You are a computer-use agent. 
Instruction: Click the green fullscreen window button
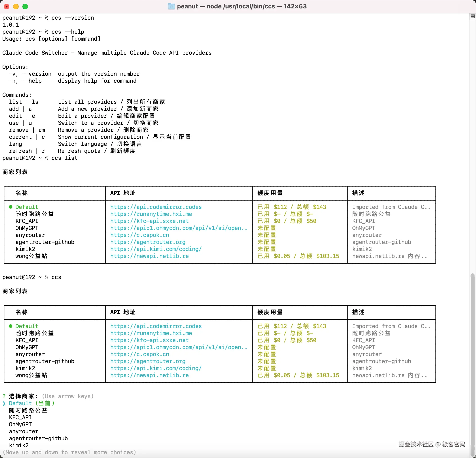click(x=25, y=7)
